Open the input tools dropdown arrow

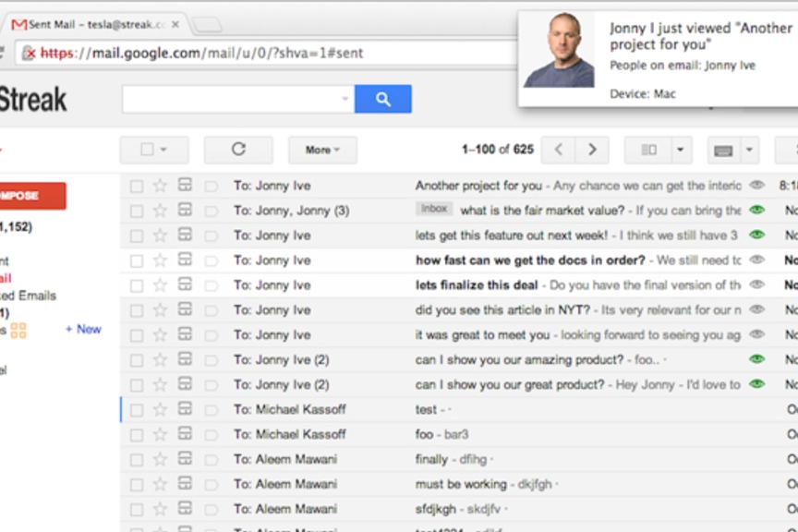pos(749,150)
